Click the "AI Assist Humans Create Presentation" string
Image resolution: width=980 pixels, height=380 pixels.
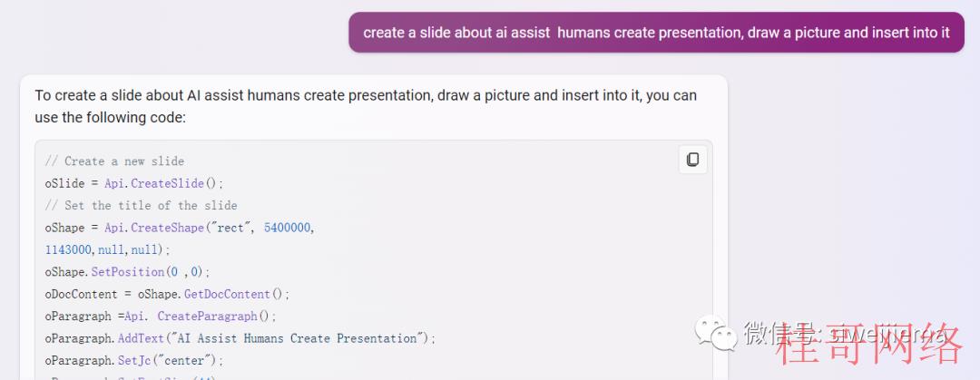pos(297,339)
